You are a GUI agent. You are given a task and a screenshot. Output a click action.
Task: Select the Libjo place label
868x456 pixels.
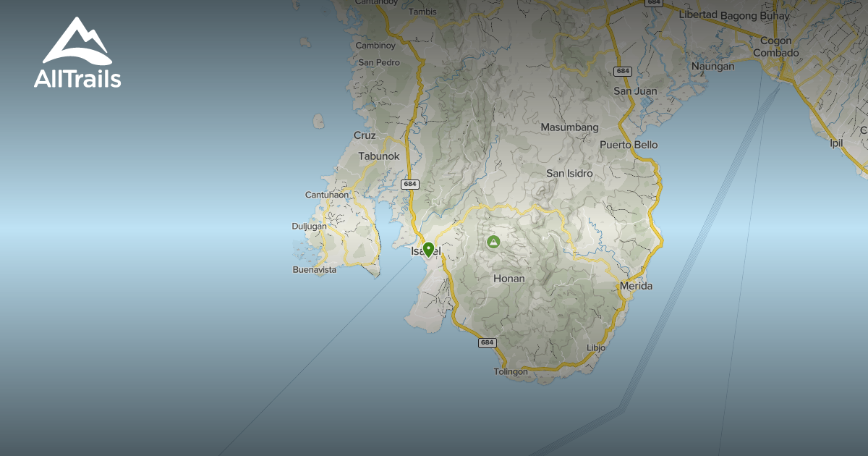597,349
